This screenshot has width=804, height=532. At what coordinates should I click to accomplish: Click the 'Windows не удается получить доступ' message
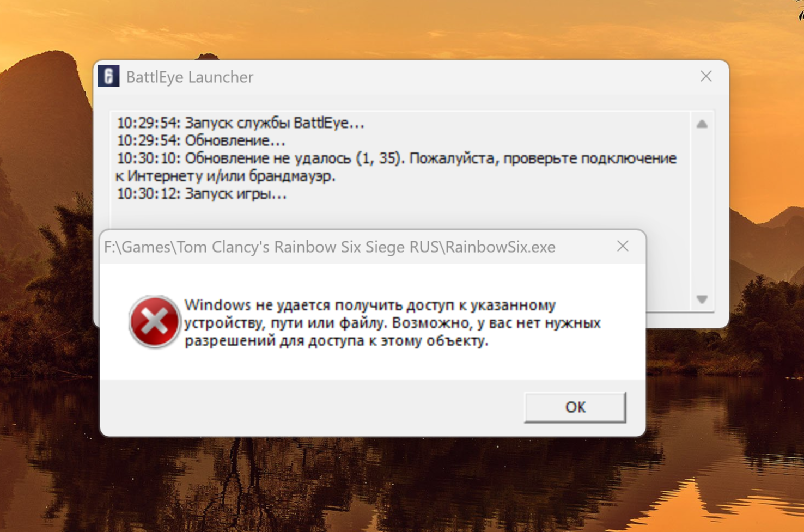tap(370, 305)
